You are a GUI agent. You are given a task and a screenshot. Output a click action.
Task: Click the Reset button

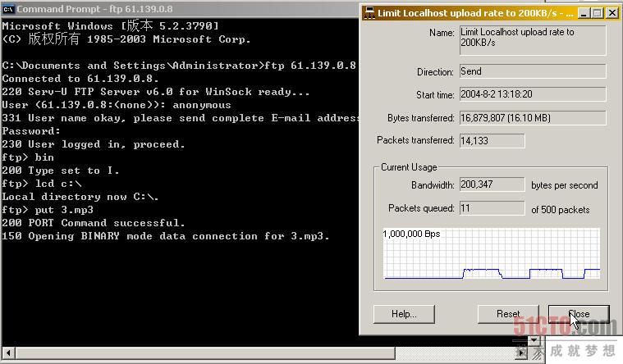tap(508, 314)
